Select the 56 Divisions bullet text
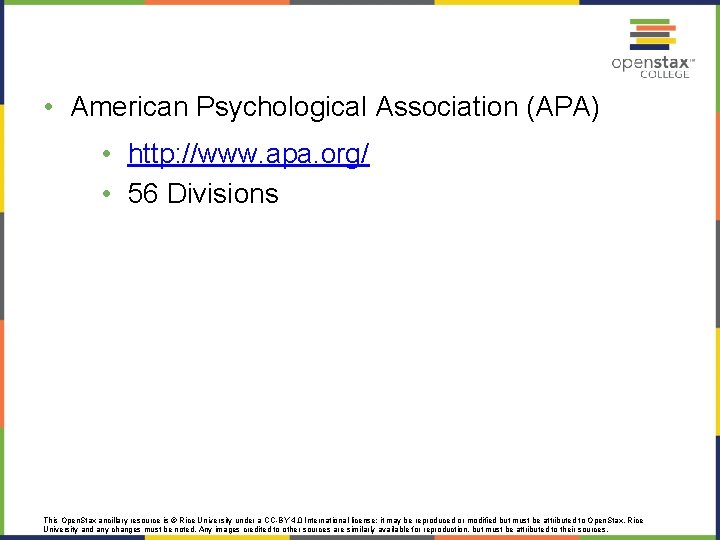This screenshot has height=540, width=720. 203,193
